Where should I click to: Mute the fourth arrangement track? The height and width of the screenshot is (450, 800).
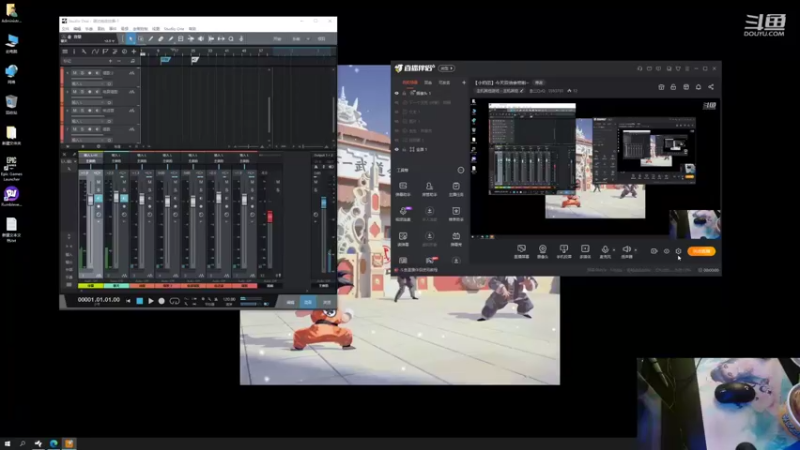click(74, 130)
